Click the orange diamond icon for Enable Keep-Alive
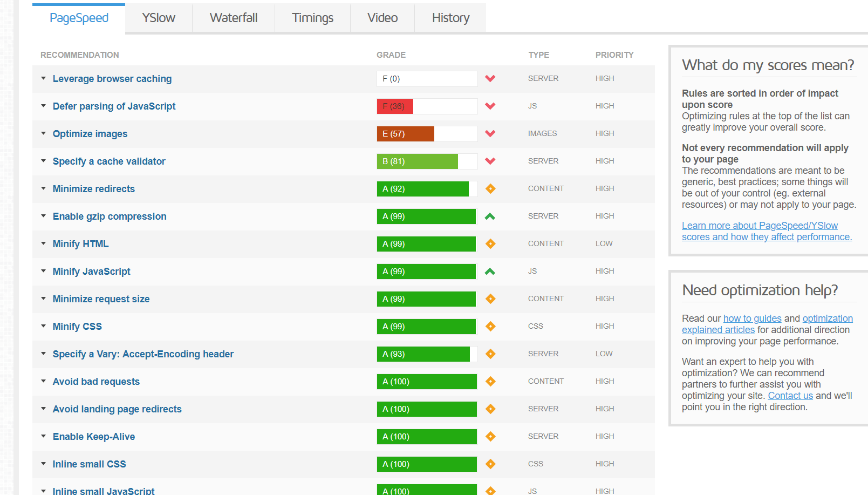The width and height of the screenshot is (868, 495). 490,436
